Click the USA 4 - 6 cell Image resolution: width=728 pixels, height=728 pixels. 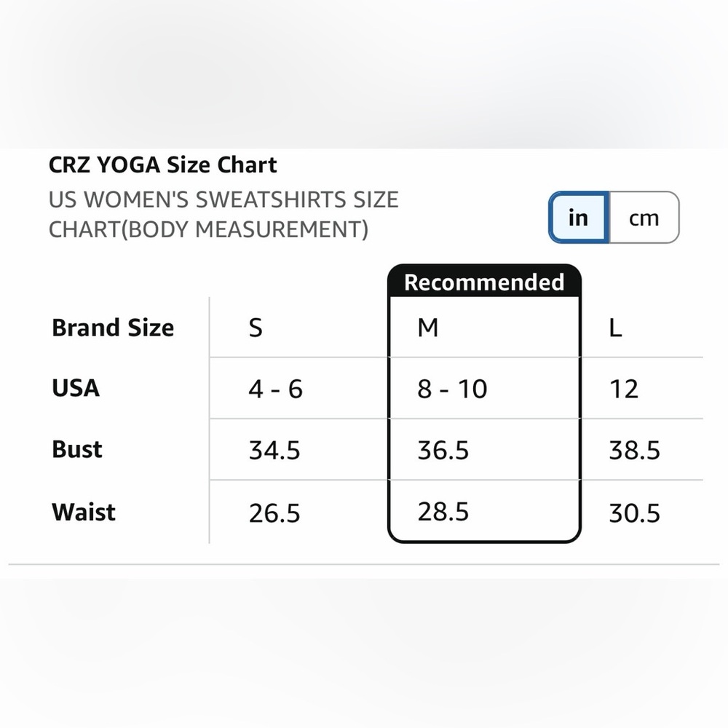coord(275,389)
